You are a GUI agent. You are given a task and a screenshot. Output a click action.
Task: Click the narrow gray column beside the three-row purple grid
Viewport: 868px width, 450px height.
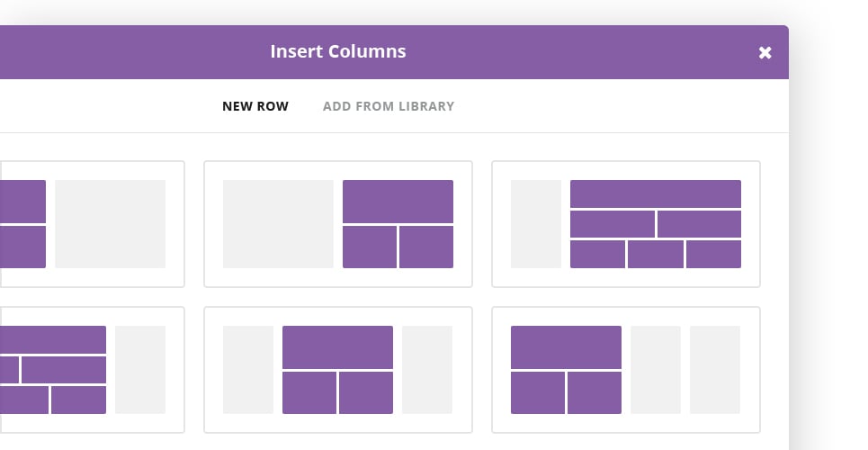pos(536,224)
